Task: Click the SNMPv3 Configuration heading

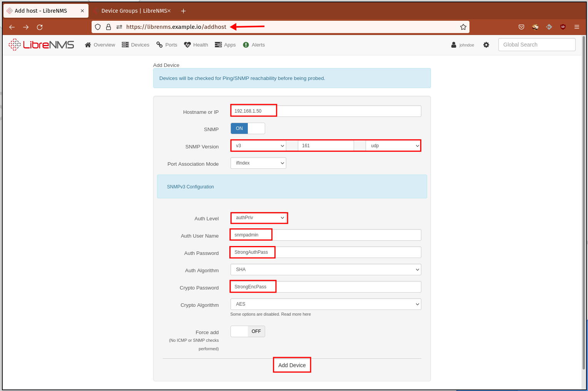Action: [190, 187]
